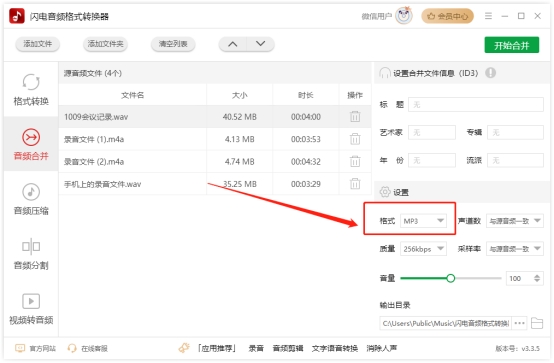Click the 艺术家 artist input field
This screenshot has width=554, height=363.
(432, 133)
